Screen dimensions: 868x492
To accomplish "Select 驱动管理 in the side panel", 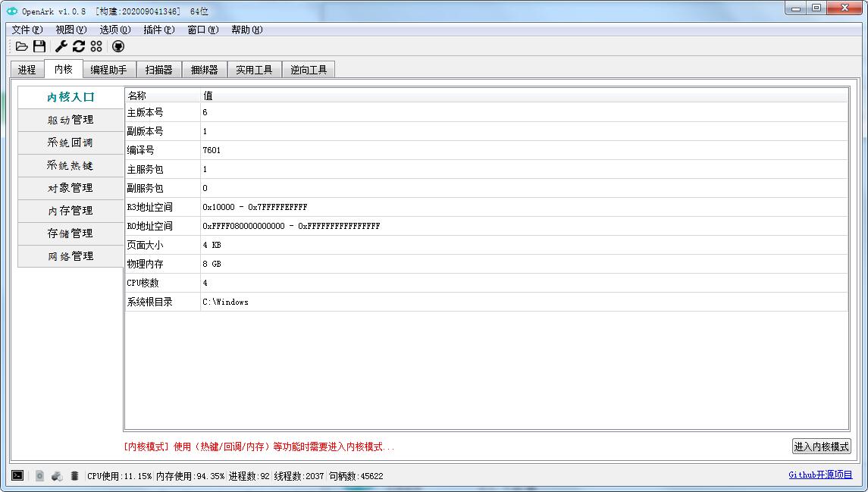I will pyautogui.click(x=71, y=120).
